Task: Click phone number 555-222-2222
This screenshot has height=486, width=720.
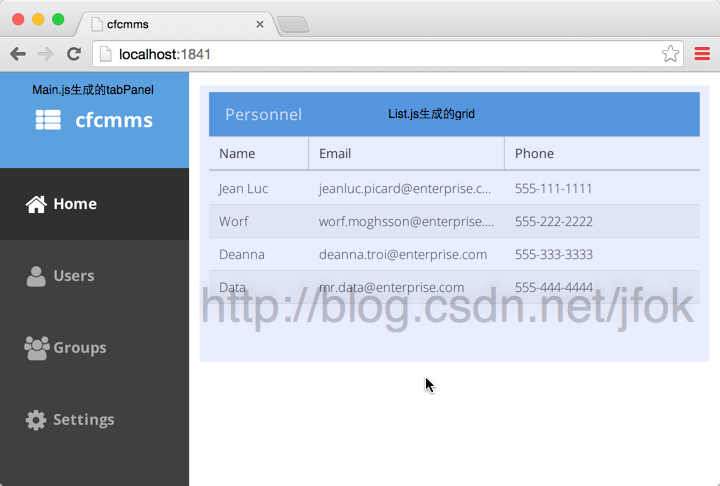Action: tap(554, 221)
